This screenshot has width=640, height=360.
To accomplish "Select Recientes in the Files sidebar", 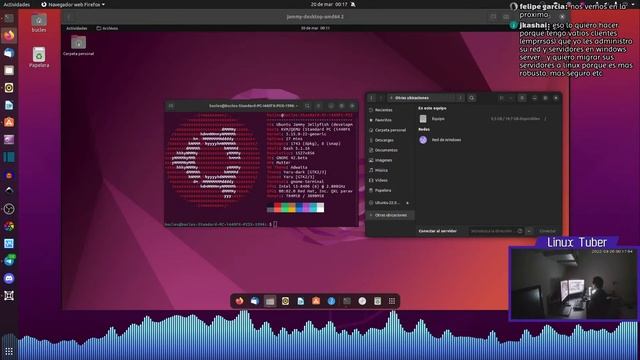I will tap(390, 110).
